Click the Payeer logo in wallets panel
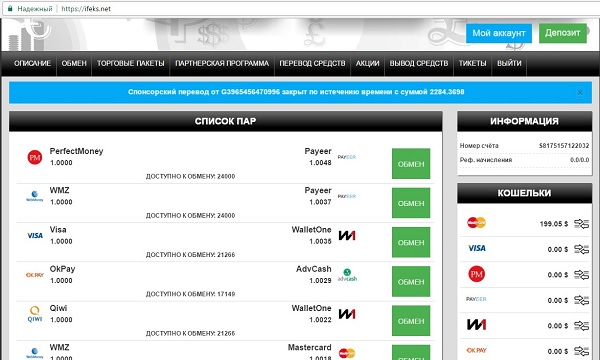This screenshot has height=360, width=600. (x=476, y=299)
